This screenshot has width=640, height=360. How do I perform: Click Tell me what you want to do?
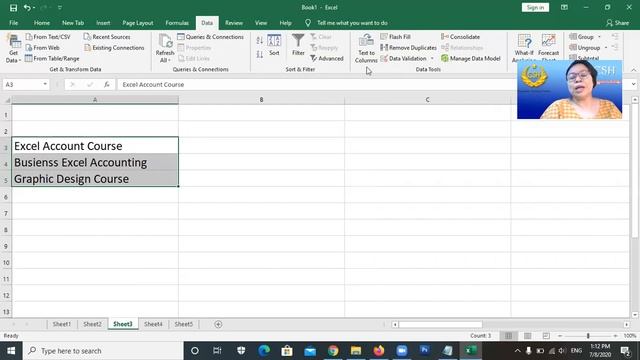click(x=352, y=23)
